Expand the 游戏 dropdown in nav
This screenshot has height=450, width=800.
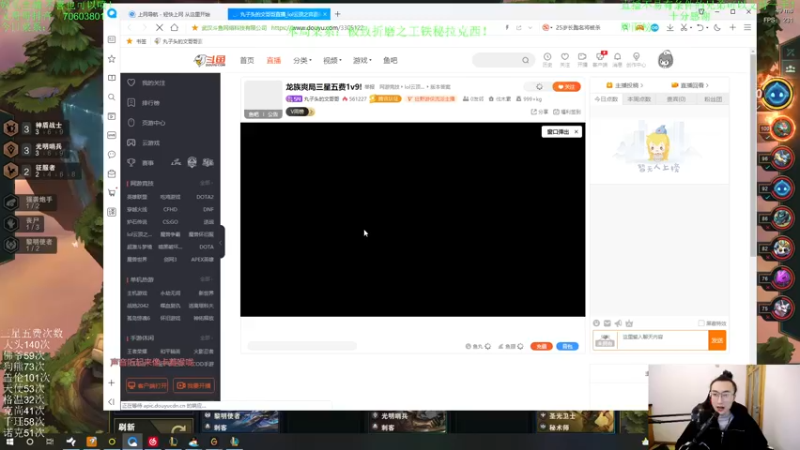click(362, 60)
